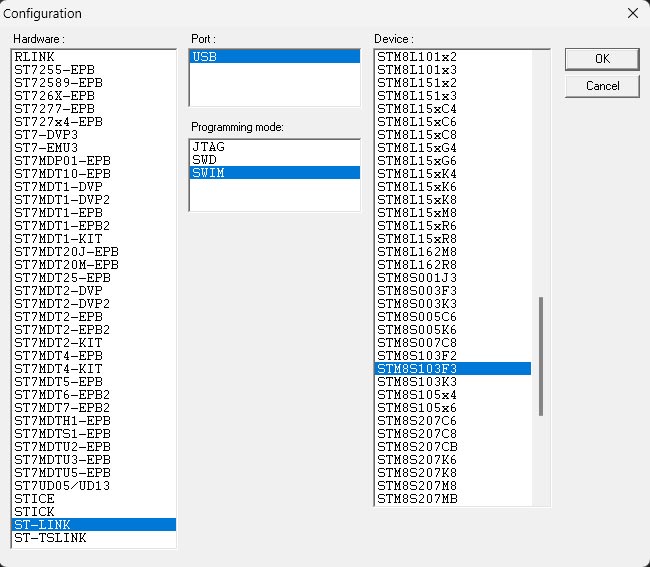Viewport: 650px width, 567px height.
Task: Select ST7MDT1-KIT hardware
Action: click(94, 239)
